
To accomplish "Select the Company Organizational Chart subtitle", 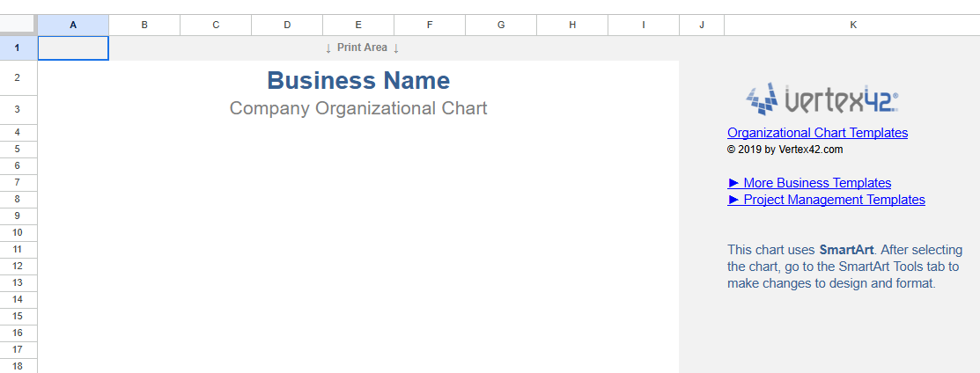I will [x=358, y=108].
